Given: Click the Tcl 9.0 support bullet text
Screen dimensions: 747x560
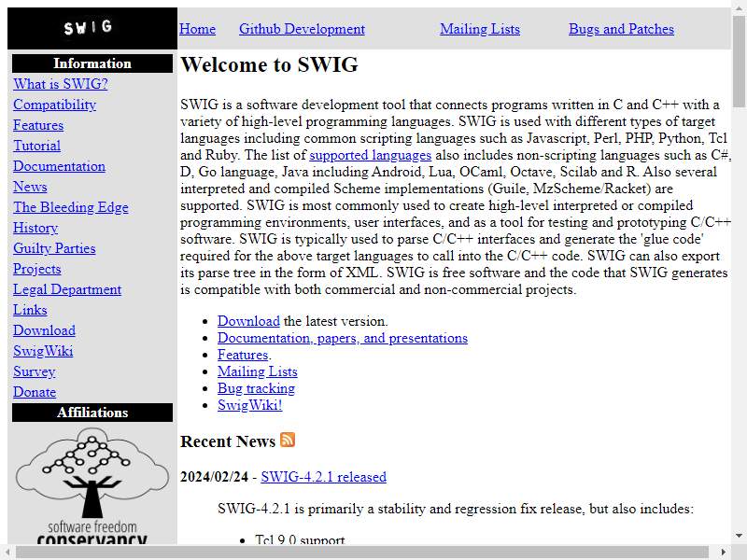Looking at the screenshot, I should pyautogui.click(x=300, y=540).
